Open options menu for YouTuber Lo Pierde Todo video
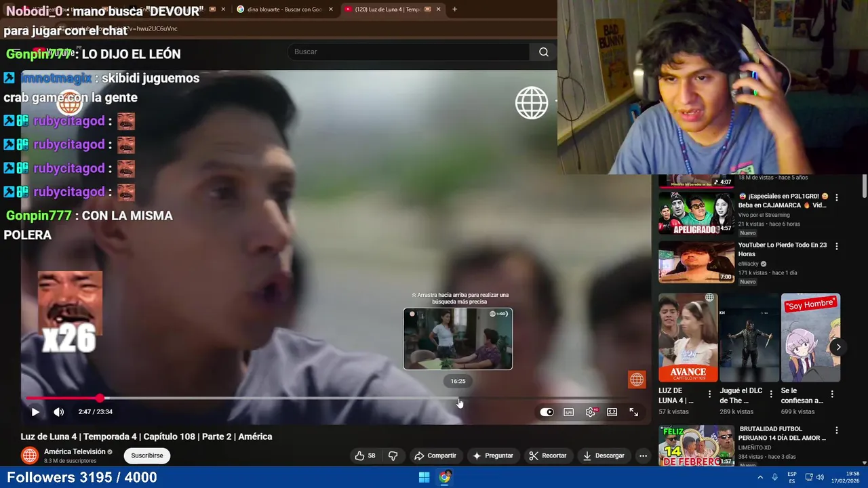 click(x=836, y=246)
